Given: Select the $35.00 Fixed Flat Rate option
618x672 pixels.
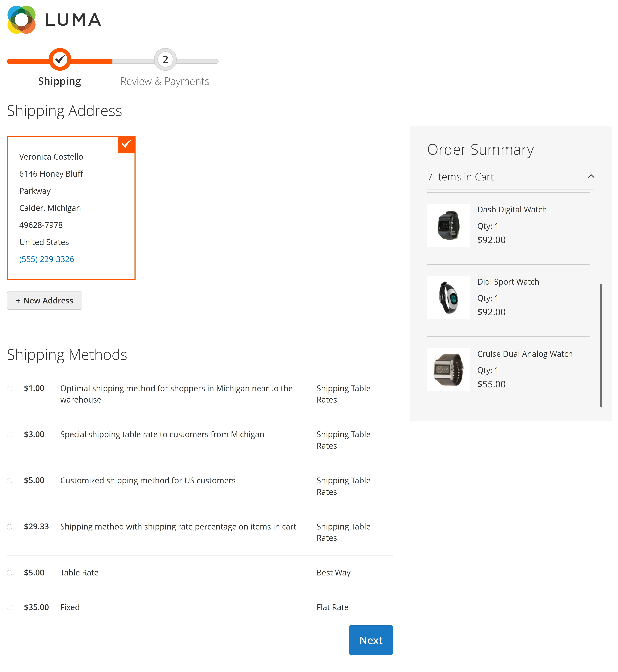Looking at the screenshot, I should [x=10, y=607].
